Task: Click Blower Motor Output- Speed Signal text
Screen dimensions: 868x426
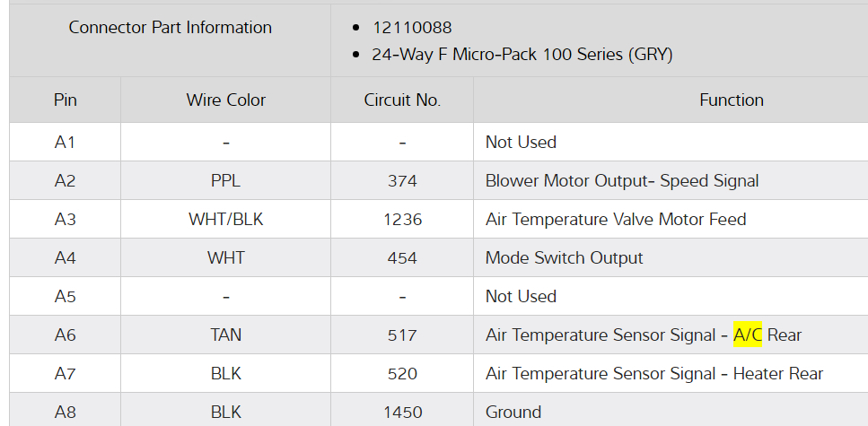Action: [x=622, y=180]
